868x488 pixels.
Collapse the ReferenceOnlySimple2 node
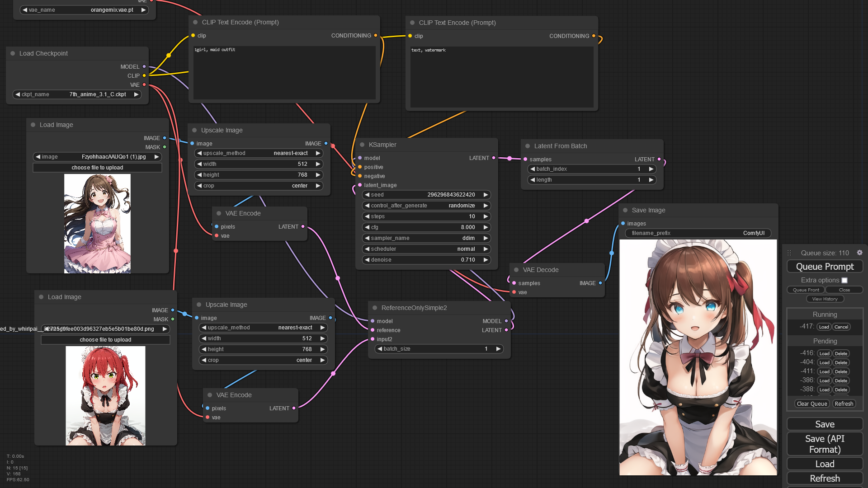(x=375, y=307)
